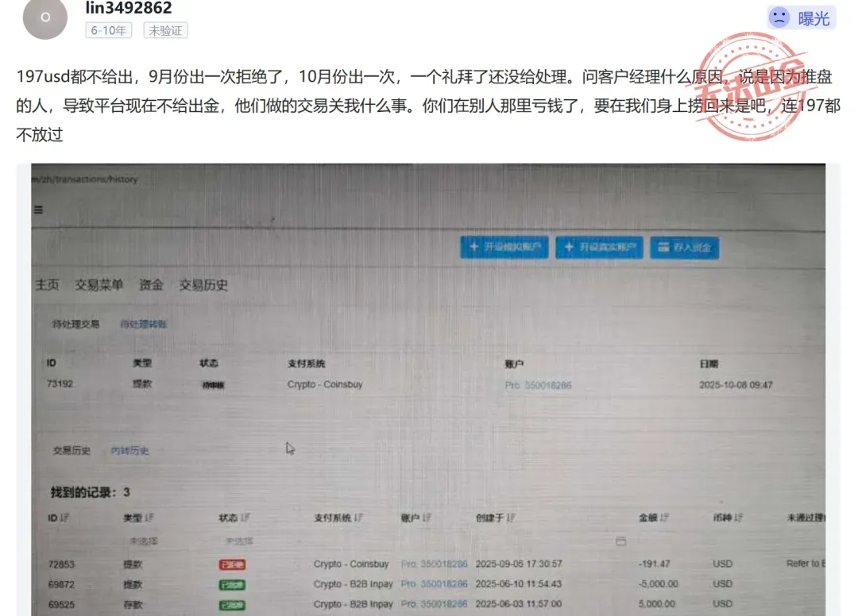Screen dimensions: 858x616
Task: Click record ID 72853
Action: click(x=61, y=564)
